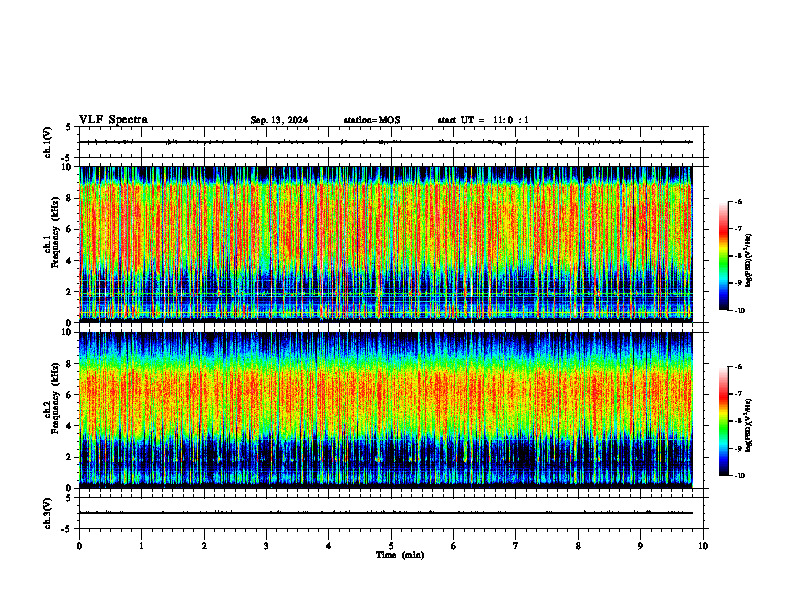792x612 pixels.
Task: Click time axis tick label "7"
Action: tap(516, 546)
